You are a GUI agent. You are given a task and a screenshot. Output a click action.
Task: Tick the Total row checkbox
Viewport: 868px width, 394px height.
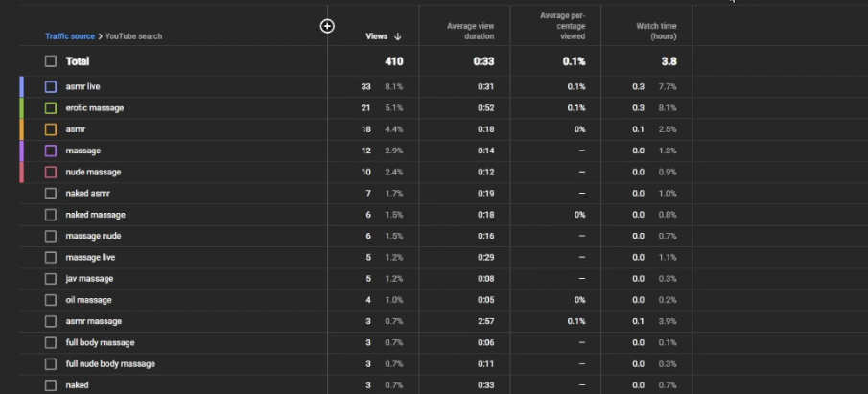click(51, 61)
